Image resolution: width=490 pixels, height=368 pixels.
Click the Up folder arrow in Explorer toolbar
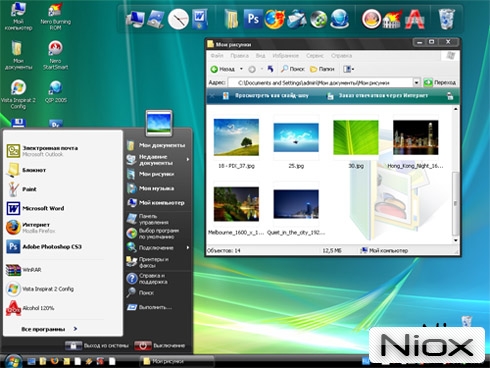pos(270,69)
